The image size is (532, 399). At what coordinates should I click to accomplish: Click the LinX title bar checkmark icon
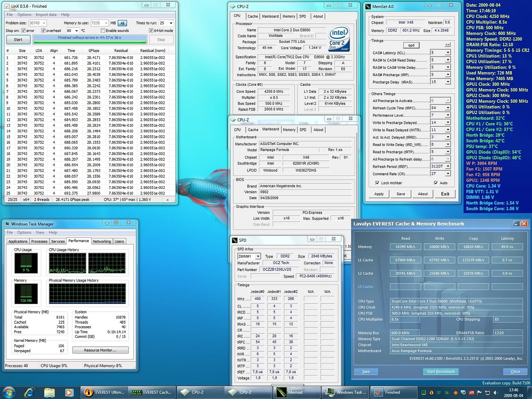pyautogui.click(x=7, y=6)
